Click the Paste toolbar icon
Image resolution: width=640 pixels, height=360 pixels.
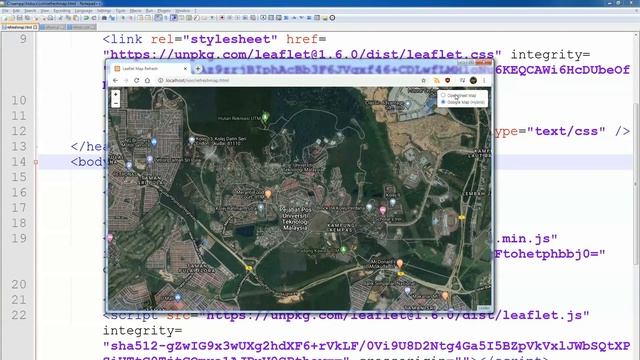click(76, 18)
